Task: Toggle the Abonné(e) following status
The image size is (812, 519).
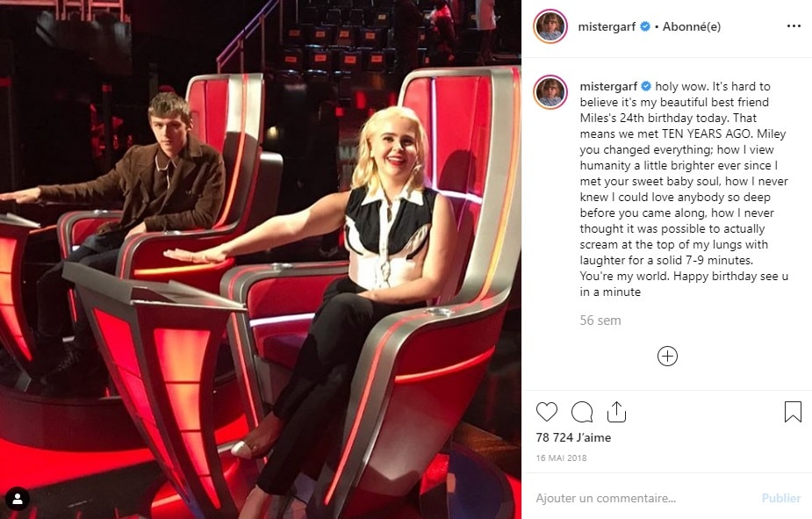Action: point(692,26)
